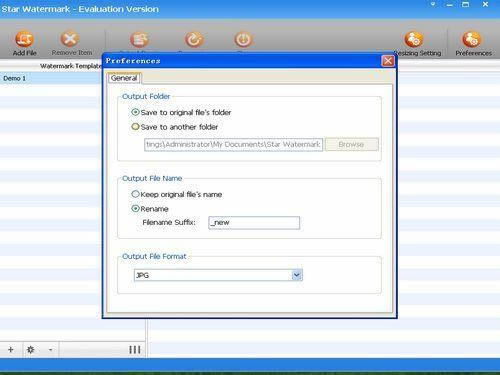
Task: Click the power symbol toolbar icon
Action: tap(243, 39)
